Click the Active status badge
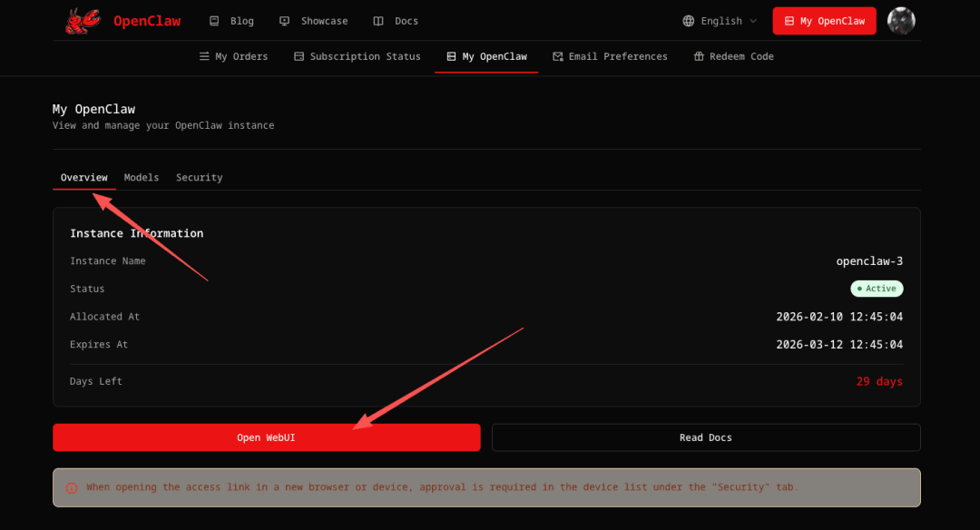This screenshot has width=980, height=530. point(877,289)
